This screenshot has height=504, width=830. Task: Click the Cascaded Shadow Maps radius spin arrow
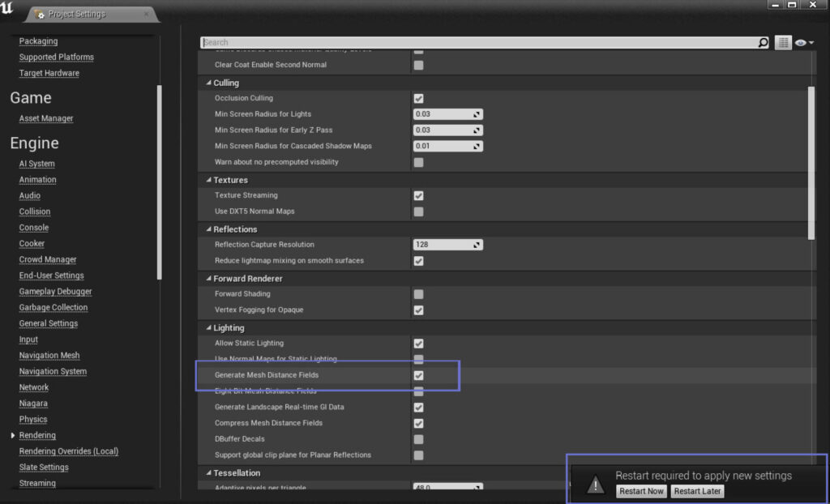pos(477,146)
